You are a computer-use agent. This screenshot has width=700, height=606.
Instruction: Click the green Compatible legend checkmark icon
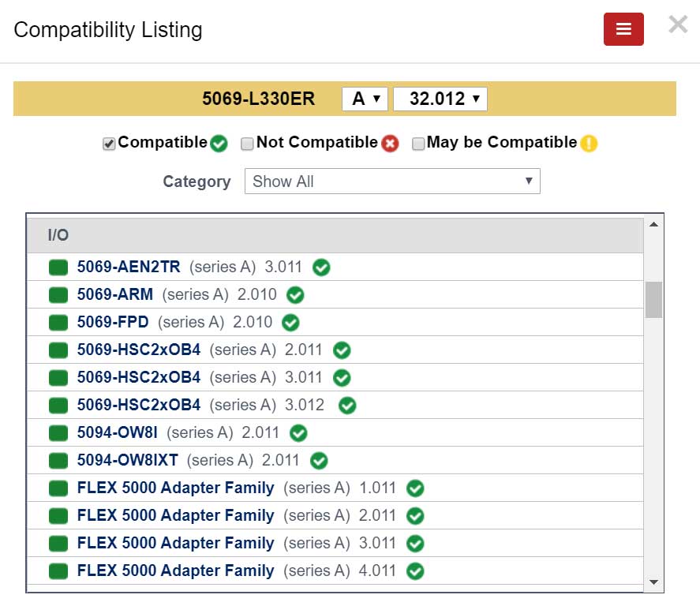(219, 144)
